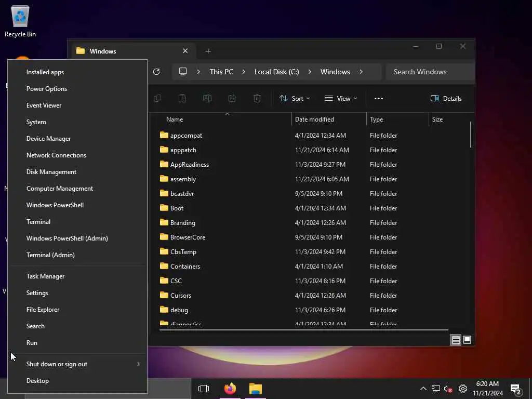Launch Event Viewer
Image resolution: width=532 pixels, height=399 pixels.
click(77, 105)
